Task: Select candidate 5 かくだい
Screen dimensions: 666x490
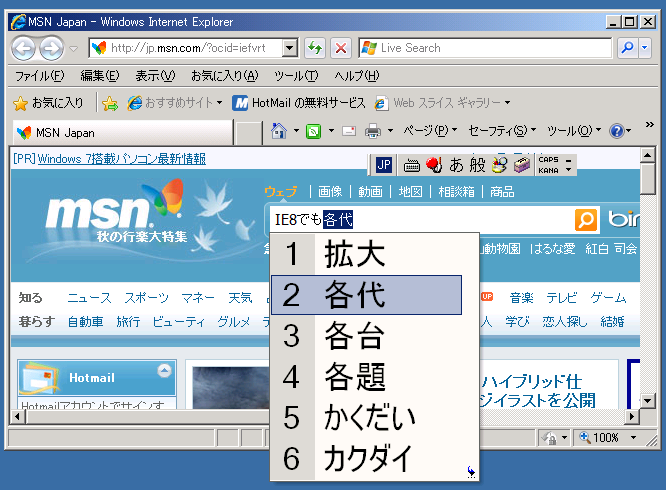Action: click(x=366, y=417)
